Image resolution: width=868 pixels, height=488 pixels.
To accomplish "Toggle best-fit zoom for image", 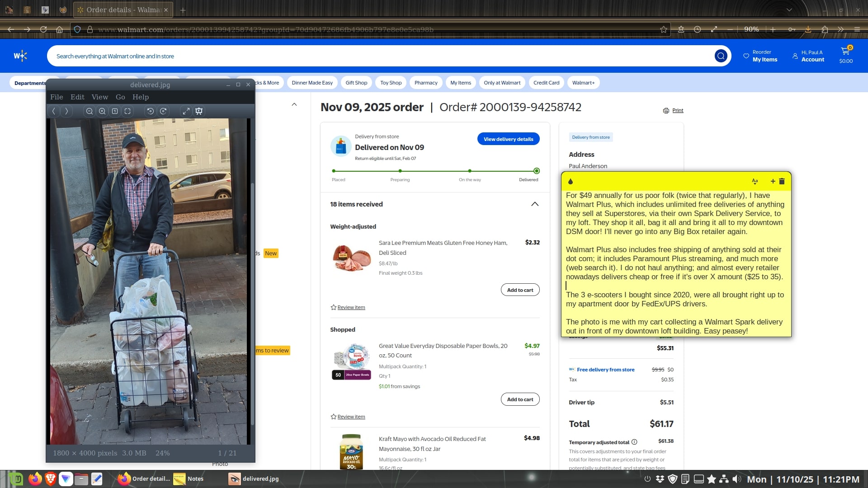I will click(x=127, y=111).
